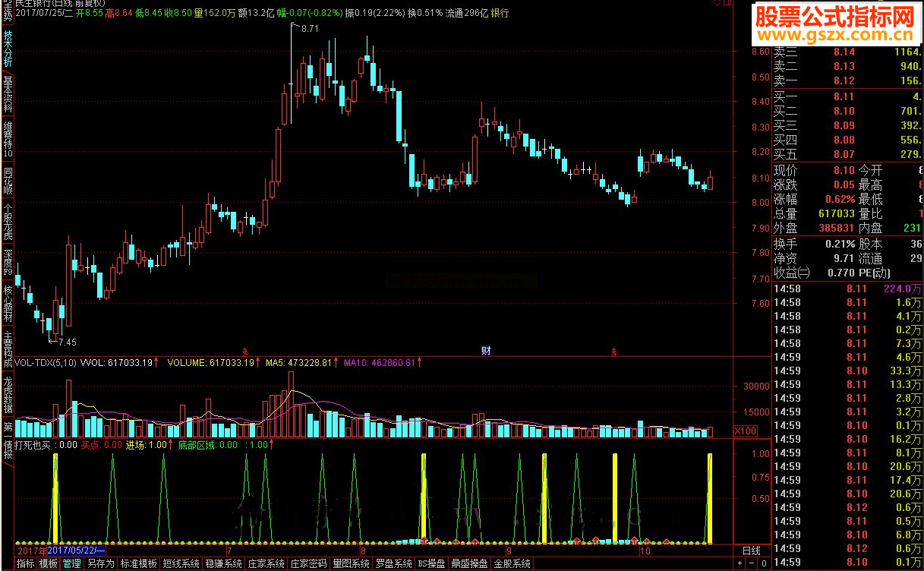Click the 卖二 row in the order book

847,66
